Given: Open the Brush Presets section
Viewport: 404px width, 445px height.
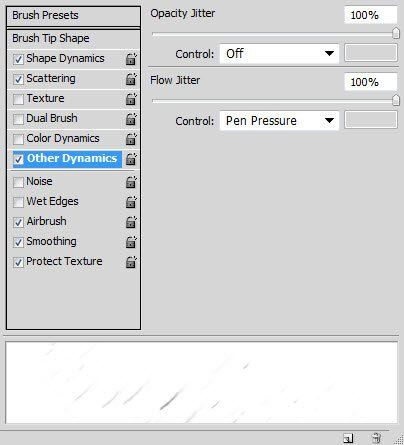Looking at the screenshot, I should 73,15.
